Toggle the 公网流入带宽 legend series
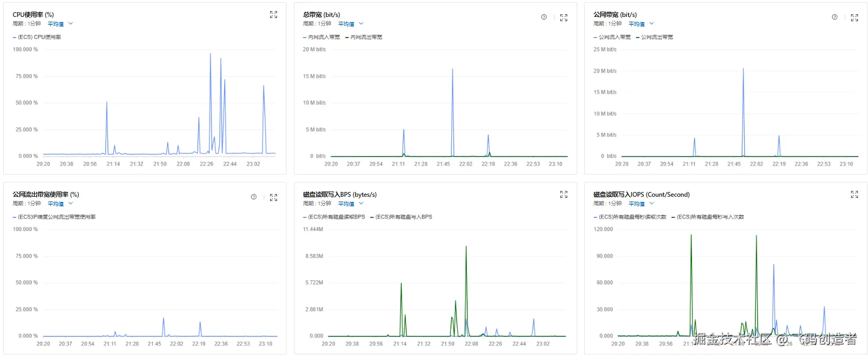This screenshot has height=357, width=868. (612, 37)
